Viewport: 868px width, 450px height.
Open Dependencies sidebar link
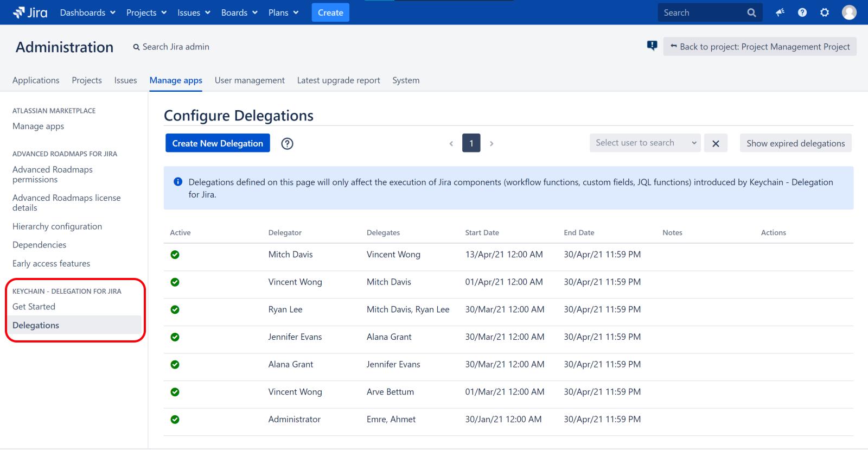[x=39, y=245]
